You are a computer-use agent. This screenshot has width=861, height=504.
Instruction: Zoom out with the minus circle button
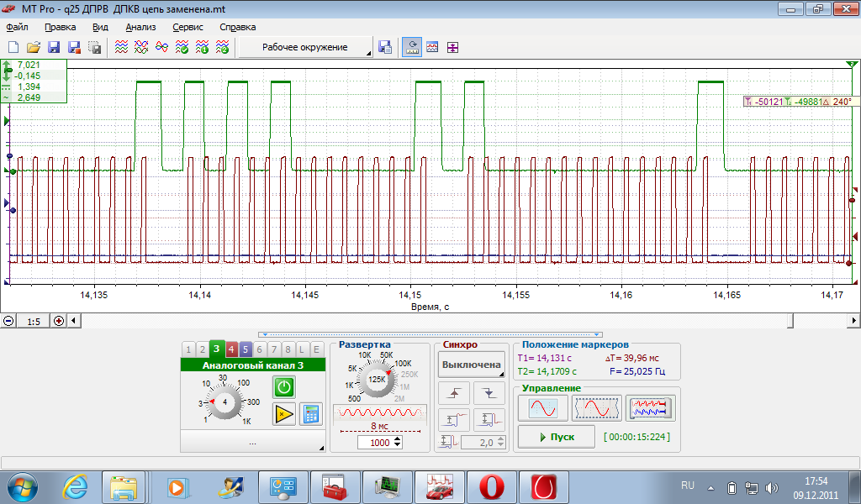click(x=8, y=321)
